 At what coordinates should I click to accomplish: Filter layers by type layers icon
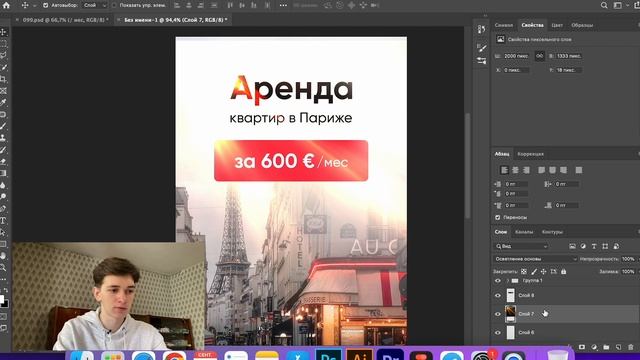click(594, 246)
